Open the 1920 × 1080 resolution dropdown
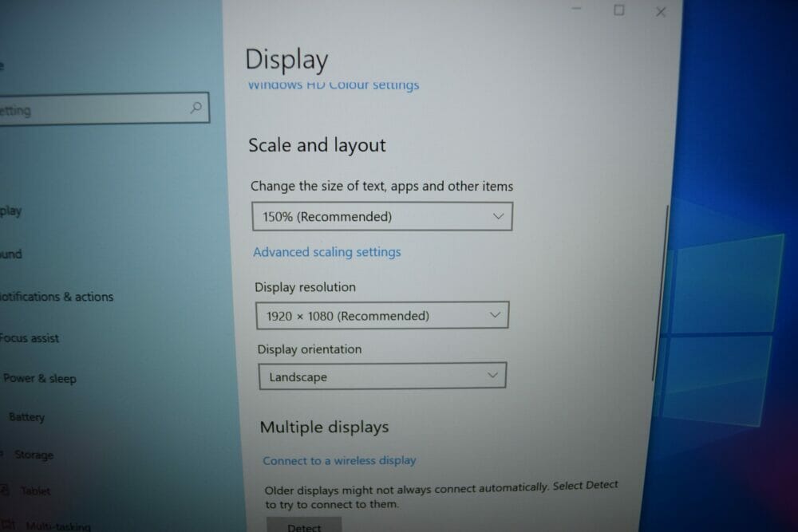 pyautogui.click(x=382, y=315)
